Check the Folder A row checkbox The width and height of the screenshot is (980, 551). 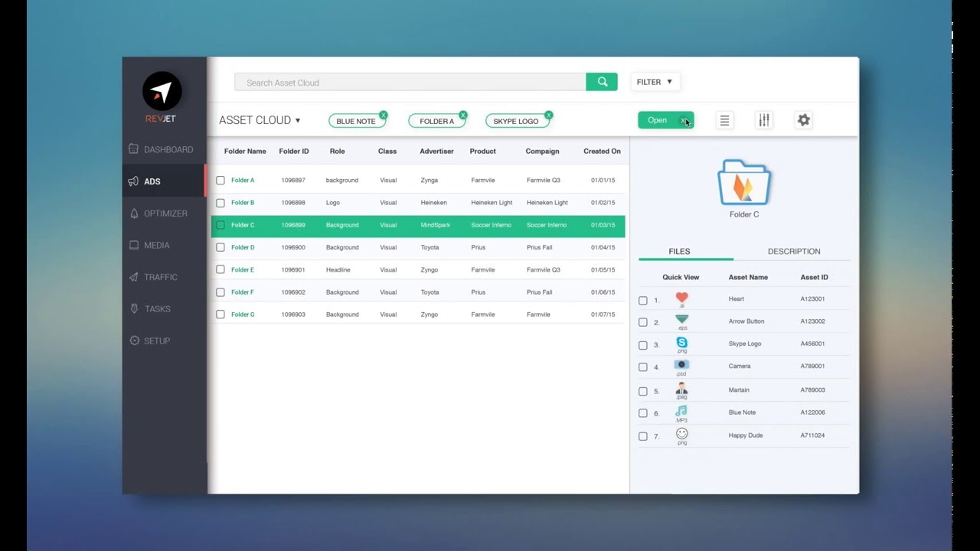[x=220, y=181]
